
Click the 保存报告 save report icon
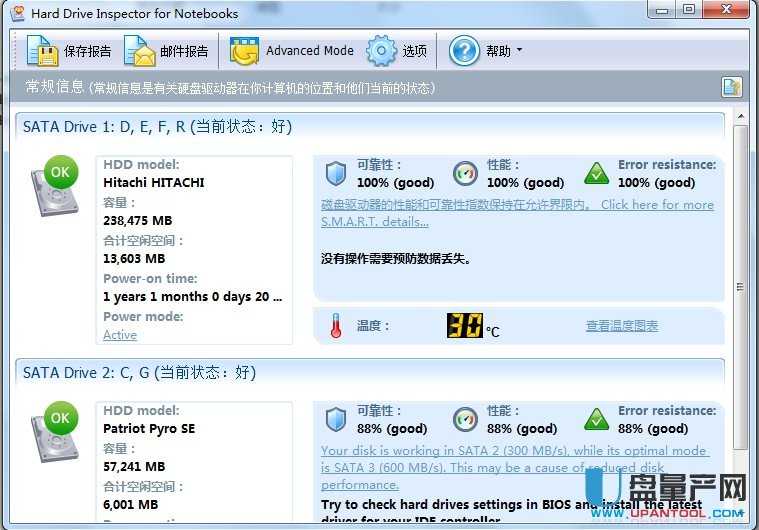41,50
